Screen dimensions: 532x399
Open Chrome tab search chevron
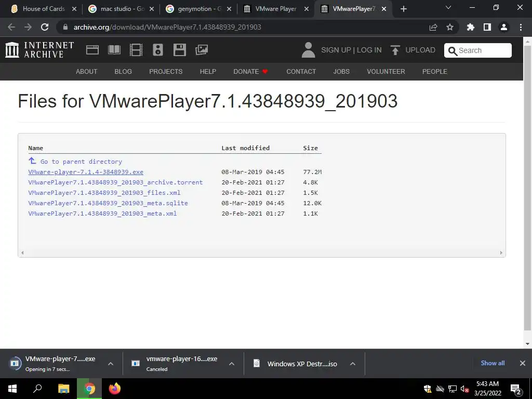click(448, 7)
